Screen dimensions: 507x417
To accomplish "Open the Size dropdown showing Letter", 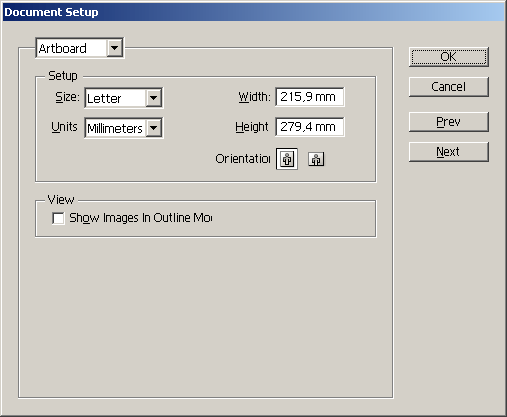I will 124,98.
